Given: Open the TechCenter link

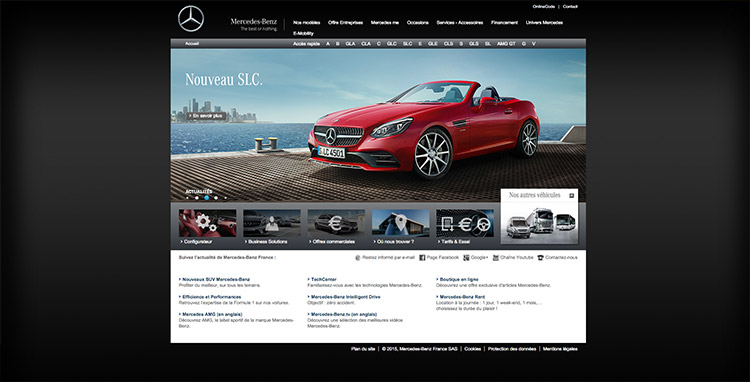Looking at the screenshot, I should coord(324,279).
